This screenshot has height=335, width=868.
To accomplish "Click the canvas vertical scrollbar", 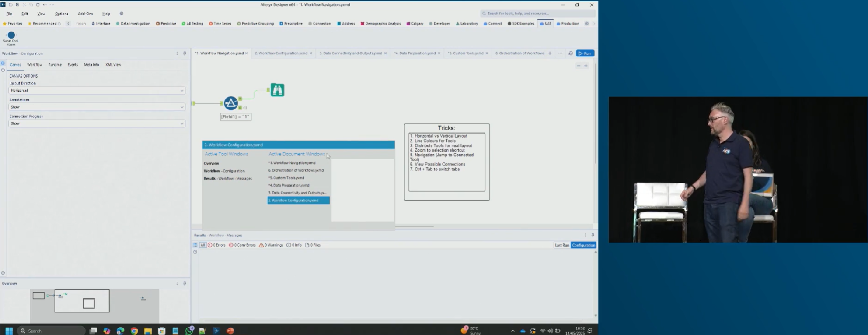I will pyautogui.click(x=596, y=114).
